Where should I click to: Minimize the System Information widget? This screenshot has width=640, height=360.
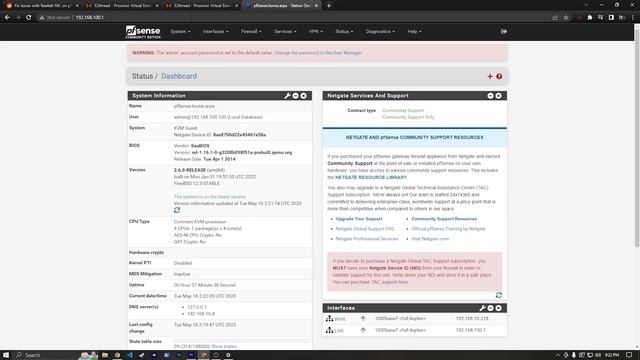tap(296, 96)
